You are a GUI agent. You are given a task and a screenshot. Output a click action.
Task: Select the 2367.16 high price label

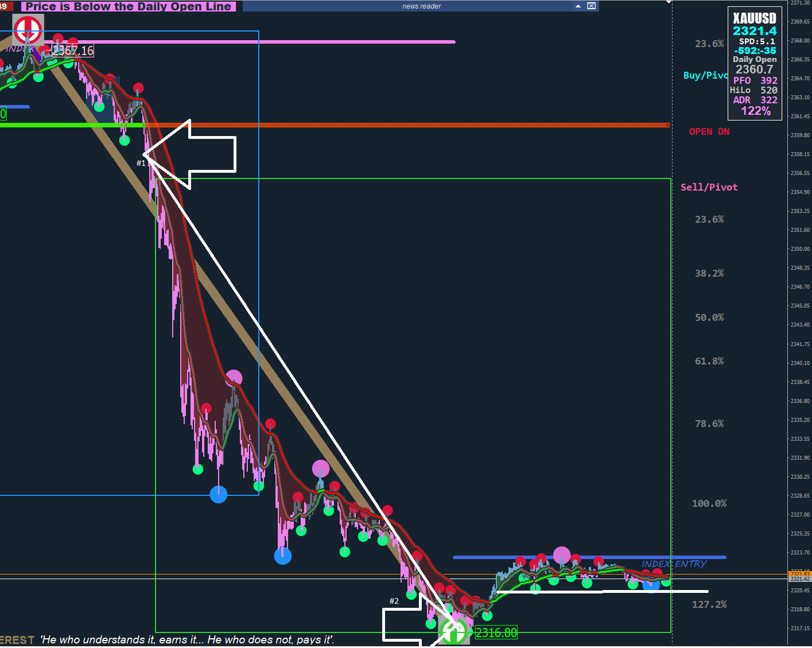(x=73, y=51)
